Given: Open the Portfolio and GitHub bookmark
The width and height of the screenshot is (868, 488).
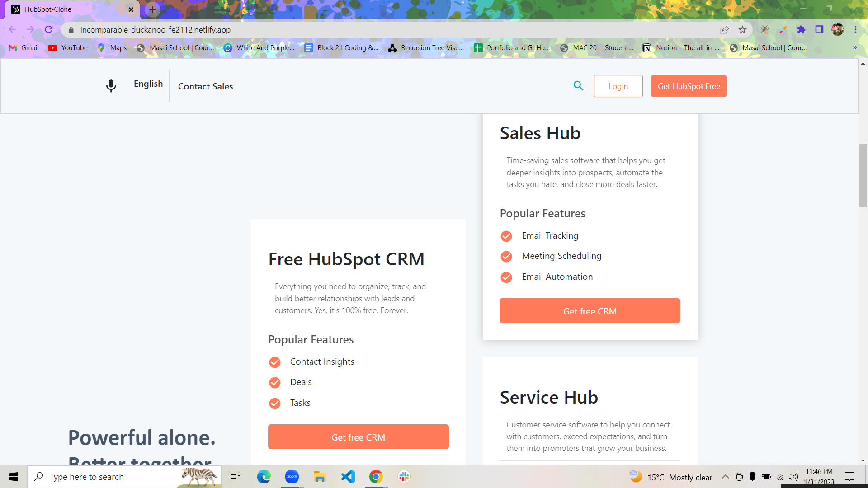Looking at the screenshot, I should tap(512, 48).
